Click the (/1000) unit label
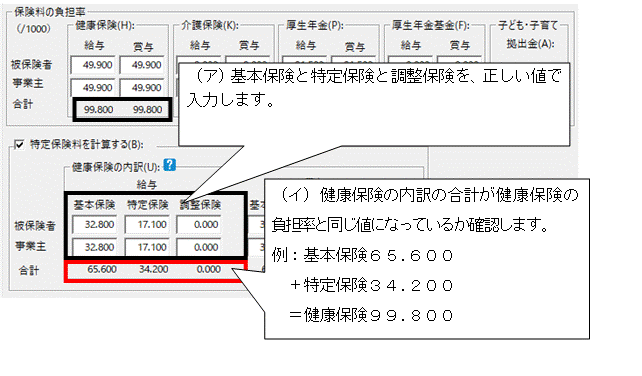Screen dimensions: 642x376 point(34,29)
